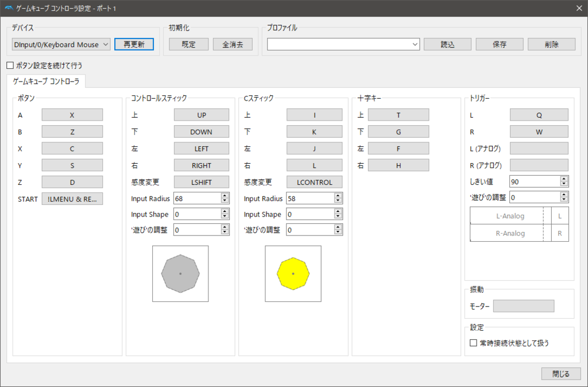Viewport: 588px width, 387px height.
Task: Click the yellow C-stick octagon preview
Action: (293, 274)
